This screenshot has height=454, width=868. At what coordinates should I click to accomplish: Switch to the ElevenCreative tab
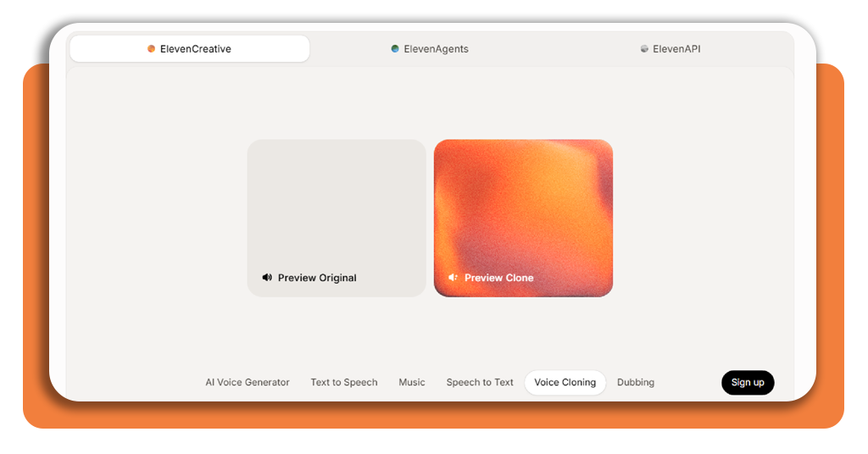(189, 48)
